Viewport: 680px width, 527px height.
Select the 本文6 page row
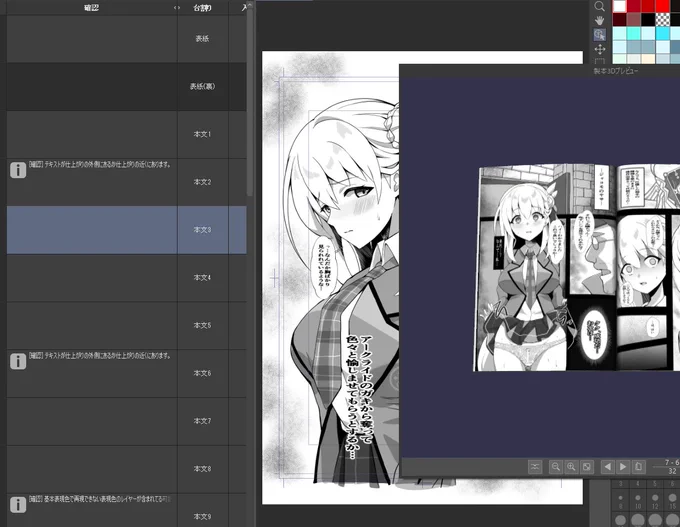[x=127, y=373]
